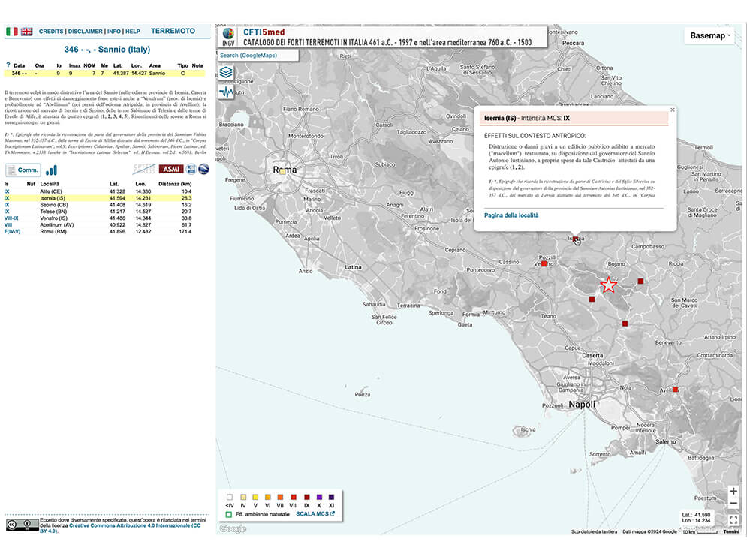Click the red epicenter star marker
Viewport: 747px width, 560px height.
tap(608, 285)
